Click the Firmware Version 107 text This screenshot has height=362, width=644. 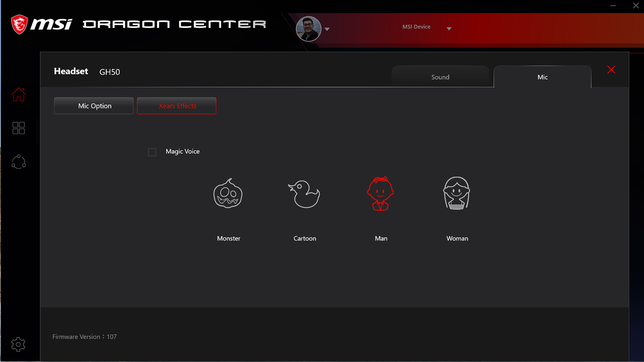(x=84, y=337)
